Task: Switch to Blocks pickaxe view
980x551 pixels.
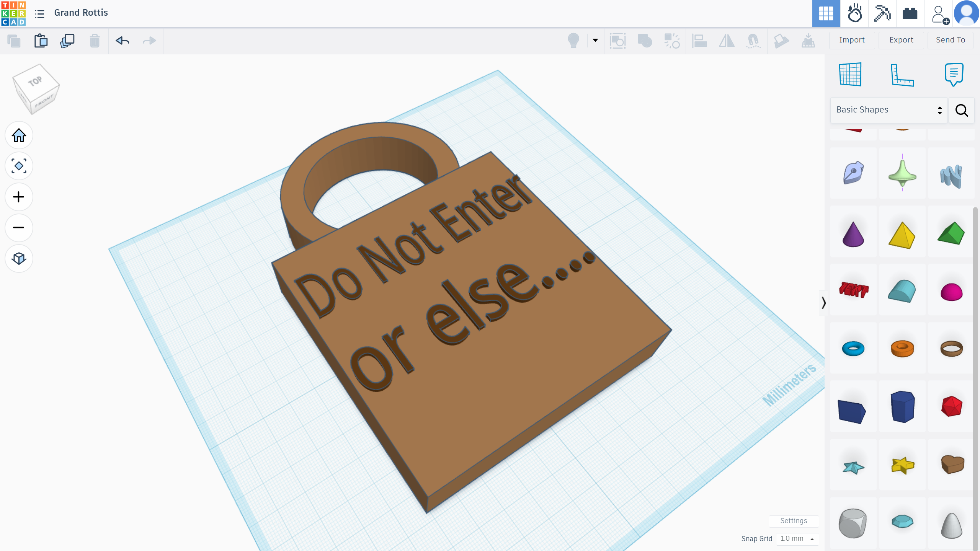Action: coord(882,14)
